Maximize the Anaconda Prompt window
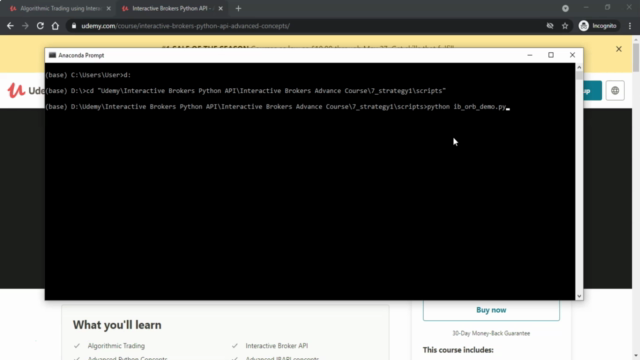The image size is (640, 360). point(551,55)
